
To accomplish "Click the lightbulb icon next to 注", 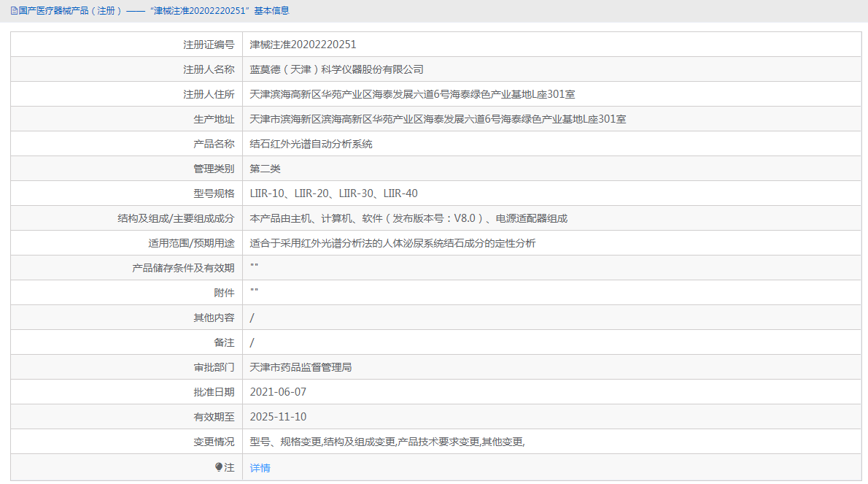I will point(219,467).
